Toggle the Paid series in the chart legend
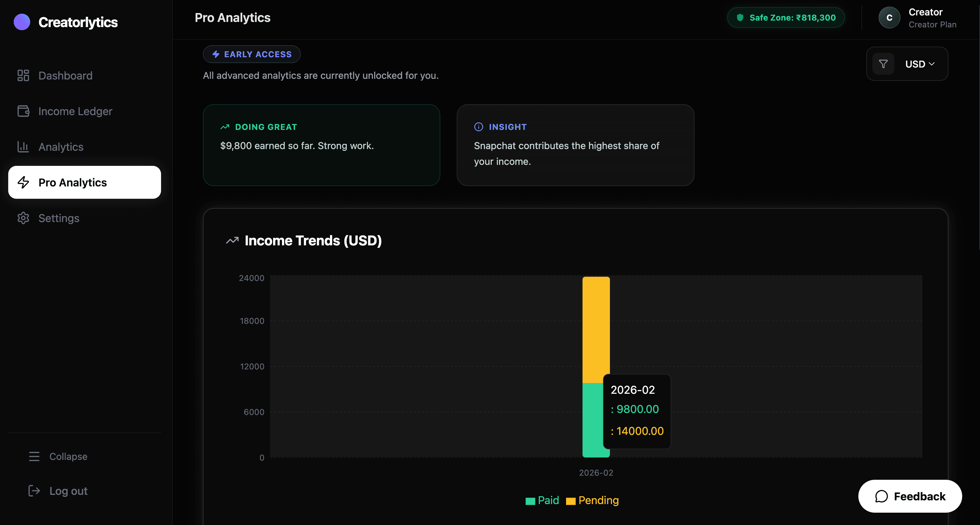The height and width of the screenshot is (525, 980). [542, 500]
